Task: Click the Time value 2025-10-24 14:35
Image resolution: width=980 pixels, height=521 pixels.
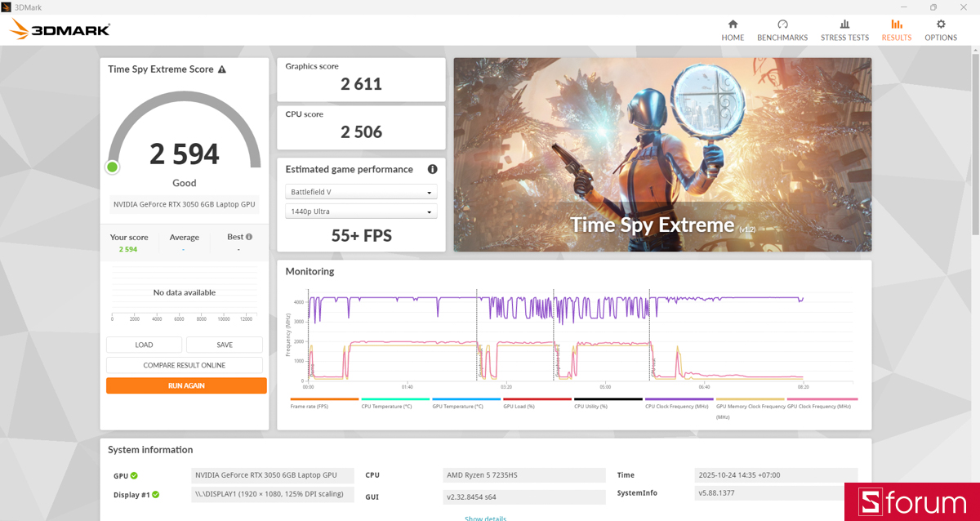Action: (776, 475)
